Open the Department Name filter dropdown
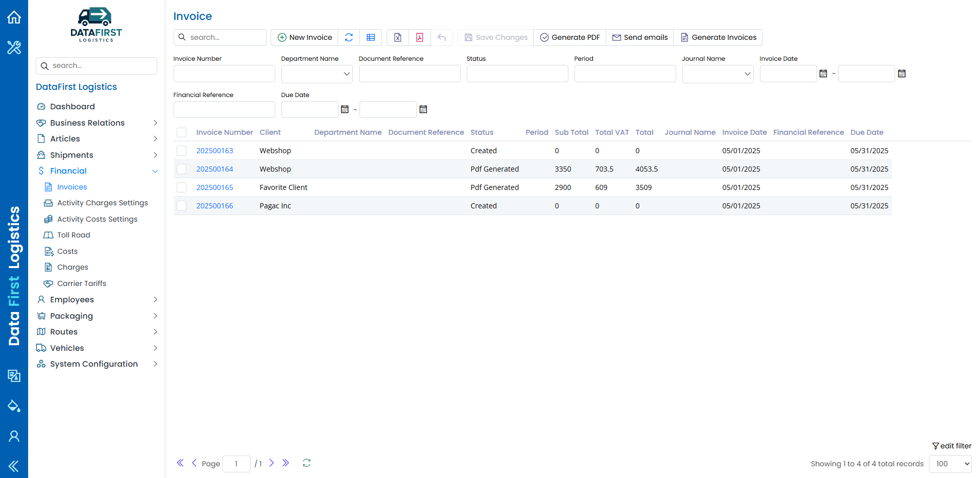980x478 pixels. click(x=317, y=74)
